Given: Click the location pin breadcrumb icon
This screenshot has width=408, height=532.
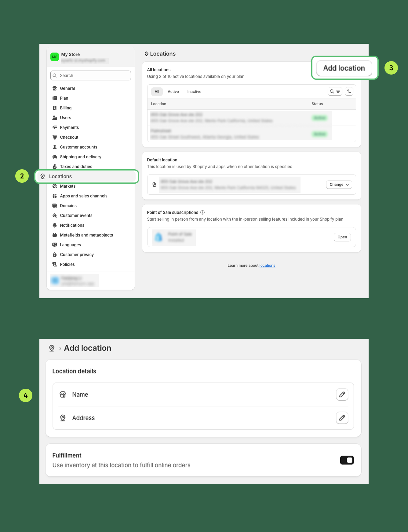Looking at the screenshot, I should pos(52,348).
